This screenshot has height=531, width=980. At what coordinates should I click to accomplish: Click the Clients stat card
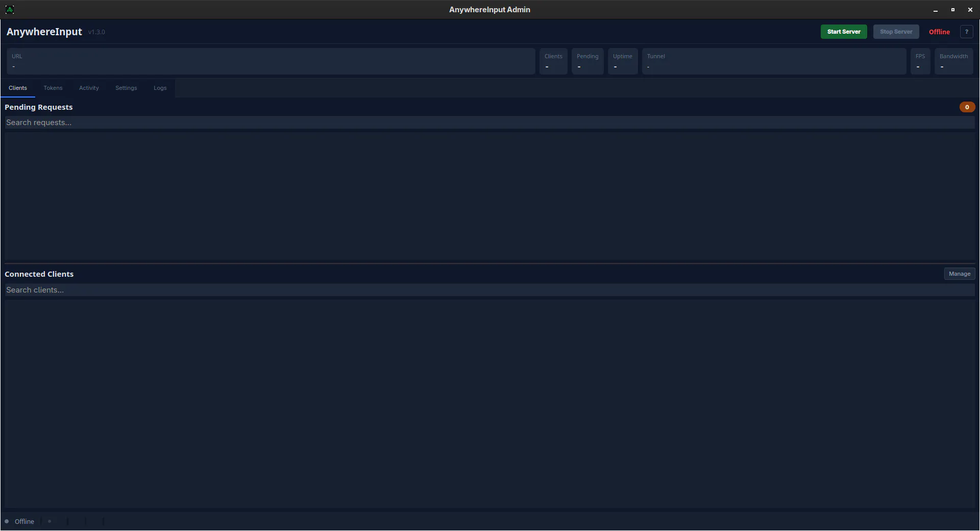coord(553,61)
